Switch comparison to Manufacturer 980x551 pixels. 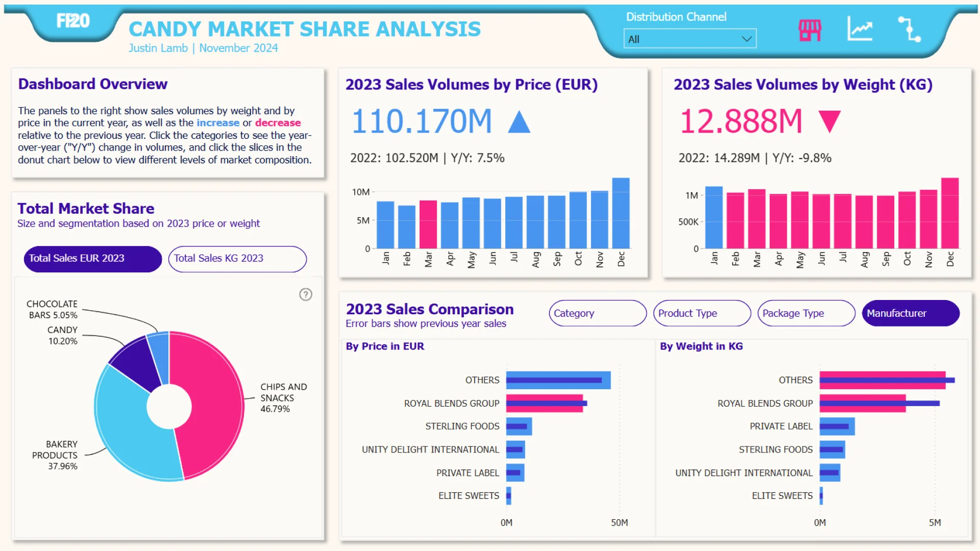tap(911, 313)
